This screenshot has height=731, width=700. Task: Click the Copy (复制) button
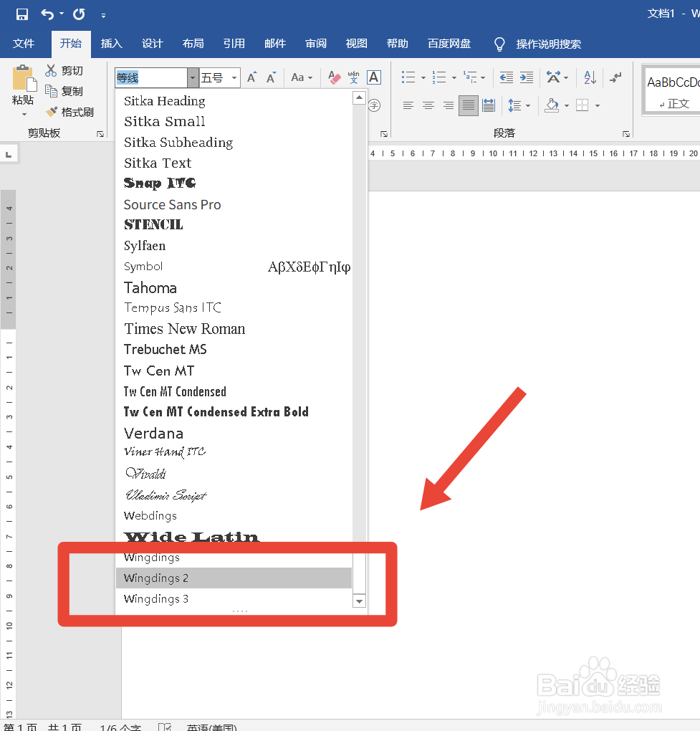64,91
